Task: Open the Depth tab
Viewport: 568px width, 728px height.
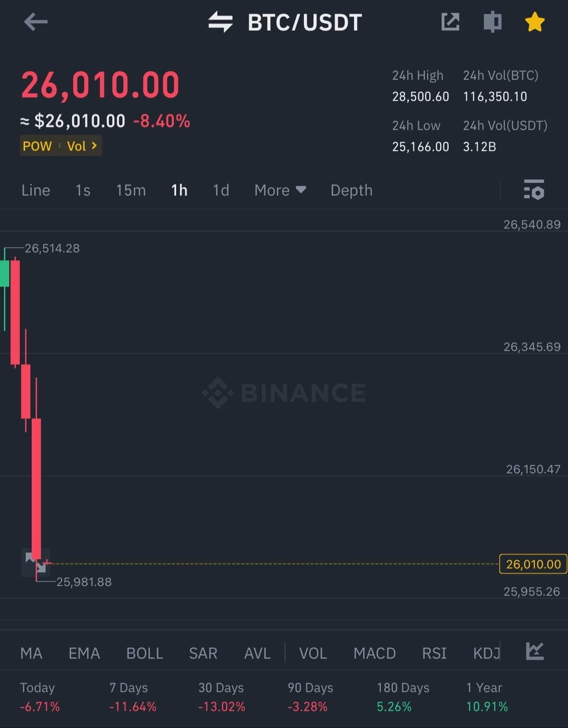Action: point(351,190)
